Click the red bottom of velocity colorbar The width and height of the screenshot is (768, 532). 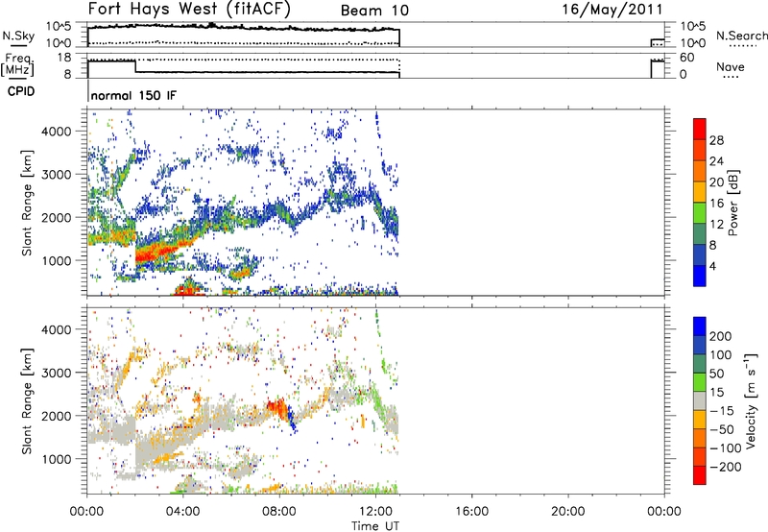click(x=700, y=475)
